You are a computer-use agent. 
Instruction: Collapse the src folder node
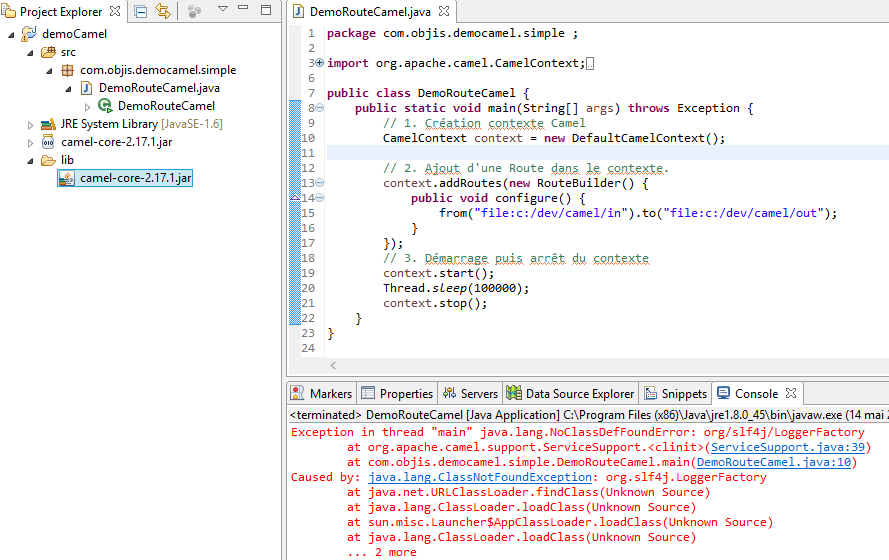(31, 53)
